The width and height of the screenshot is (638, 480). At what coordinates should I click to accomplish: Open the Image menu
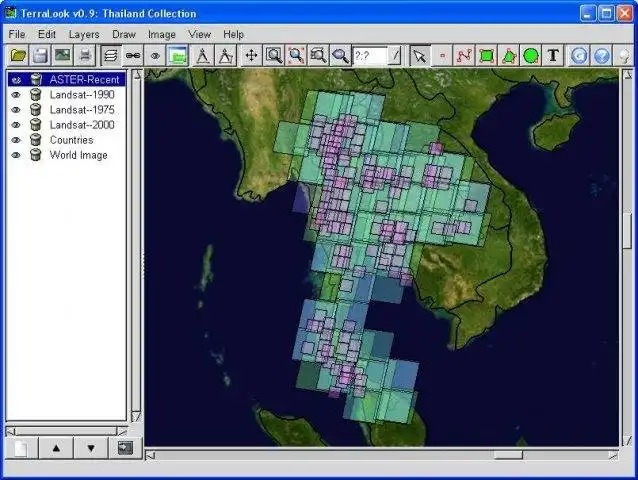tap(162, 35)
